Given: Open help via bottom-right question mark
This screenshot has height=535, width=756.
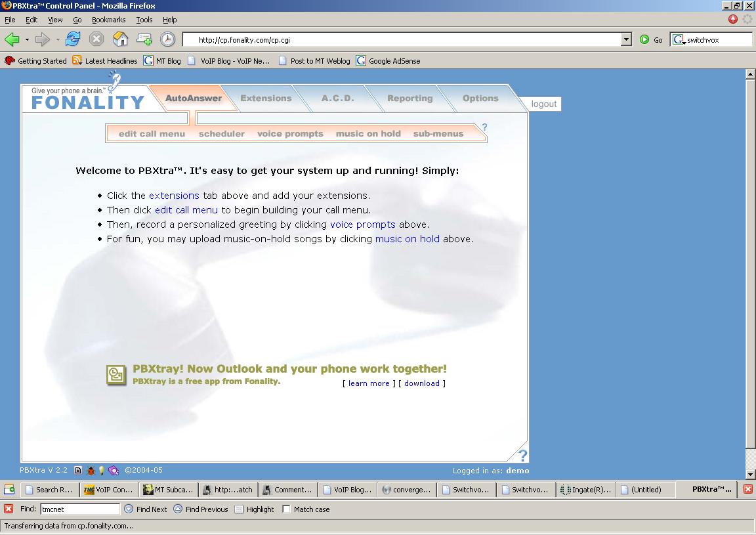Looking at the screenshot, I should pyautogui.click(x=522, y=456).
